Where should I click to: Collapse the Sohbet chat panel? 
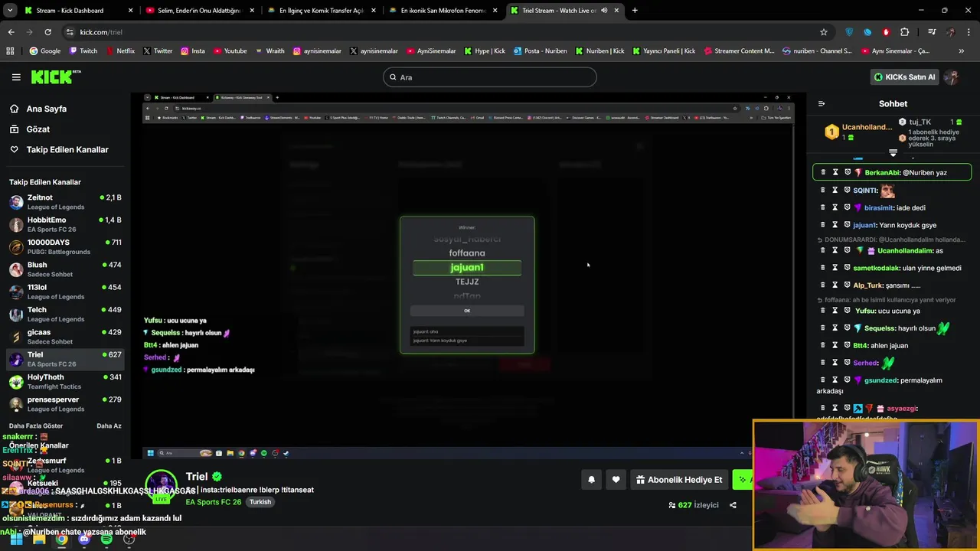click(822, 103)
